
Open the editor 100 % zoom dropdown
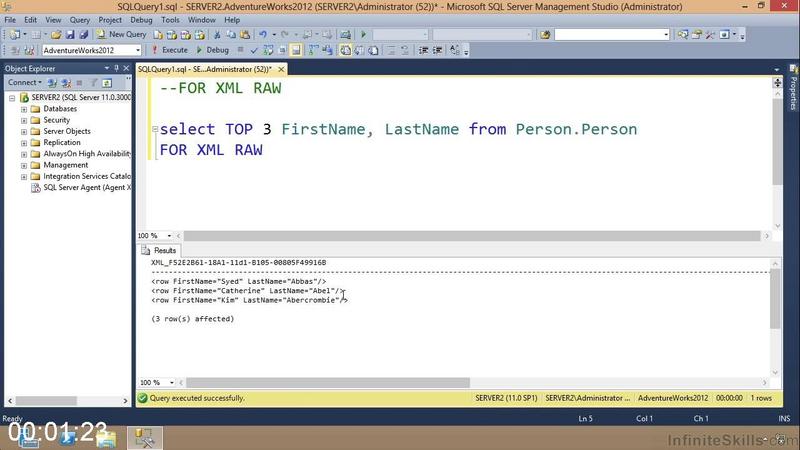169,236
